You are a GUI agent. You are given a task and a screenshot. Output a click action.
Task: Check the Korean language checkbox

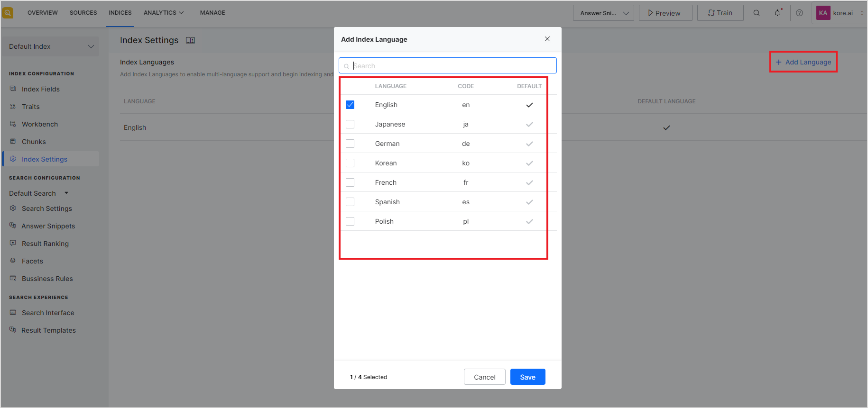(350, 163)
